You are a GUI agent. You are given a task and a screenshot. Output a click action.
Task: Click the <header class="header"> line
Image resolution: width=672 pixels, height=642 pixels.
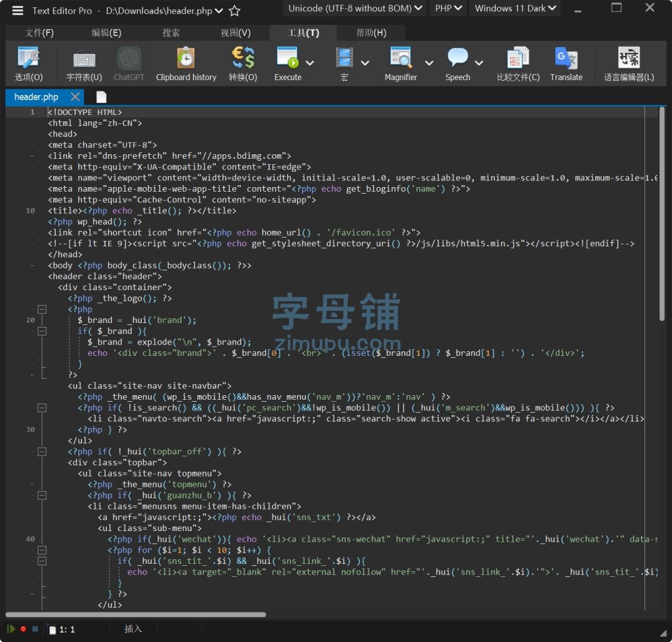105,276
